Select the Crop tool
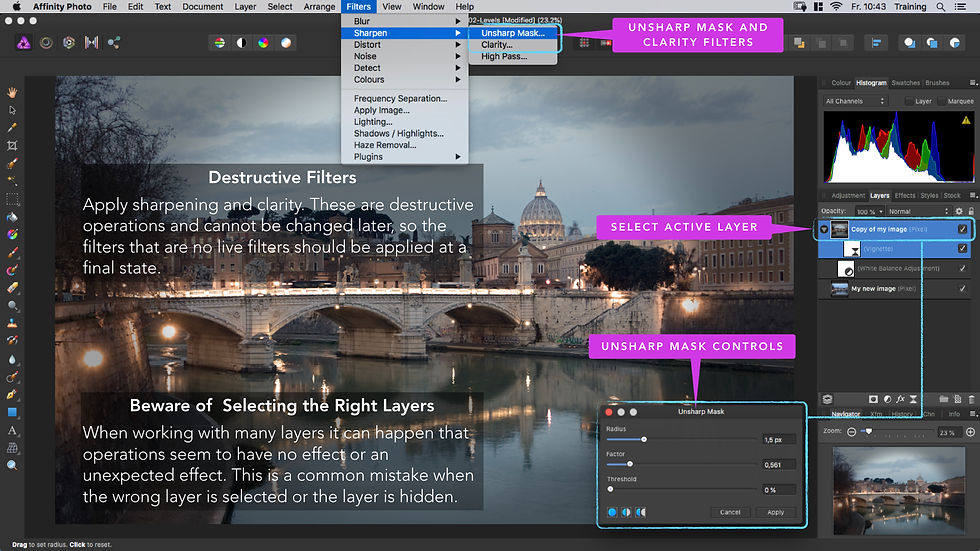The image size is (980, 551). [12, 146]
